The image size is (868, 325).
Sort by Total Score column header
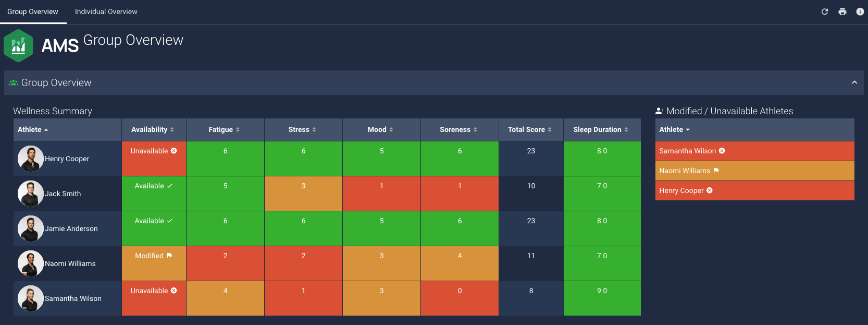point(530,129)
